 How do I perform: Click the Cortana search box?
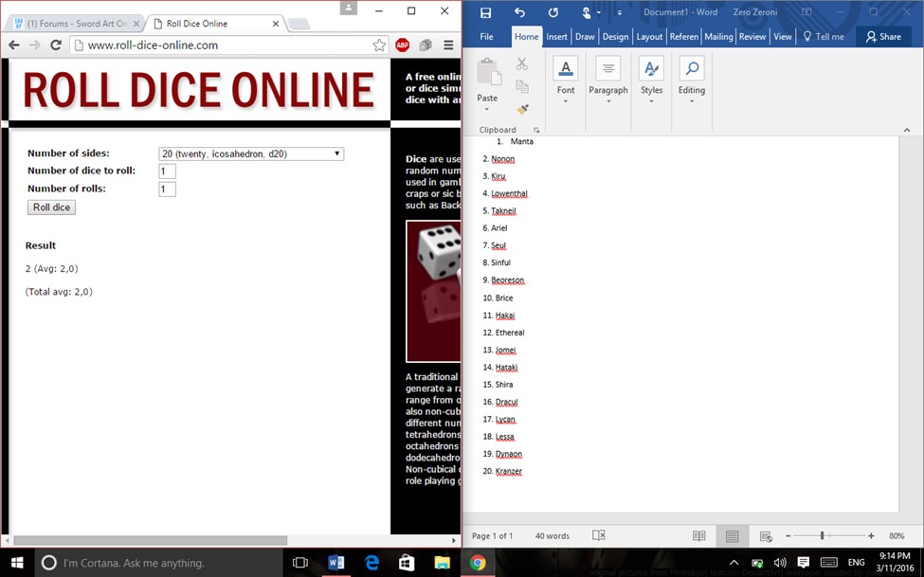click(159, 563)
